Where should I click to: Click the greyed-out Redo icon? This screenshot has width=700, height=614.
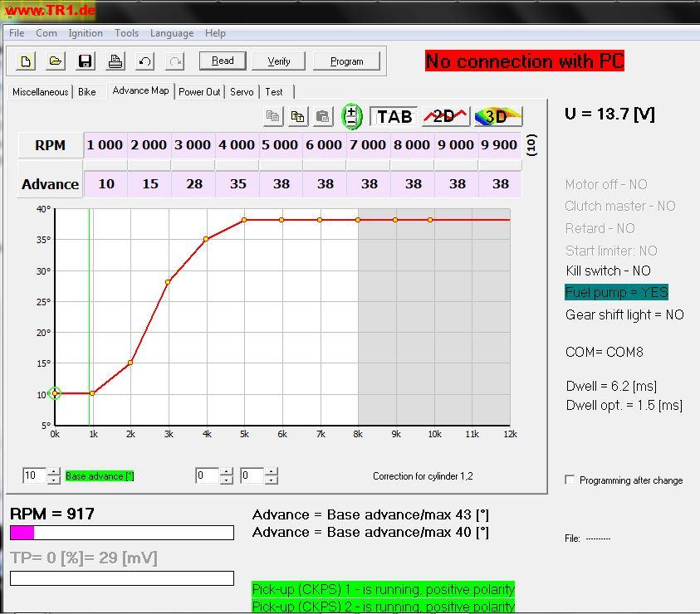point(174,61)
